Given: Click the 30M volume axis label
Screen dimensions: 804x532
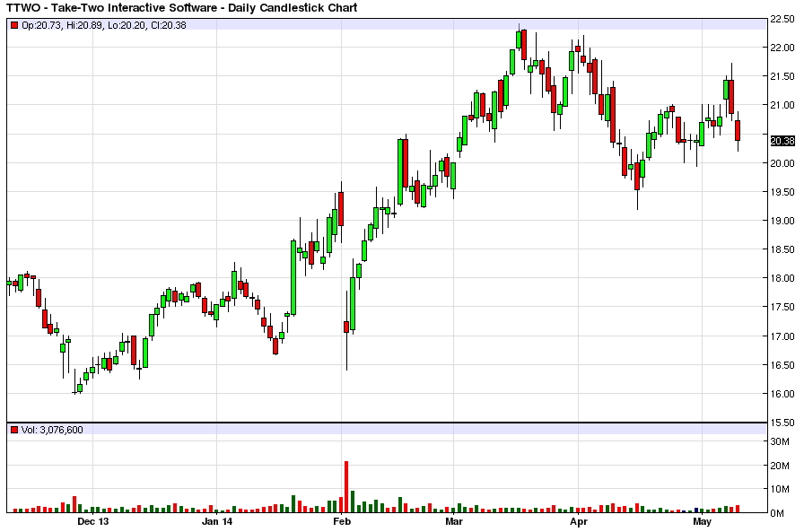Looking at the screenshot, I should pos(780,441).
